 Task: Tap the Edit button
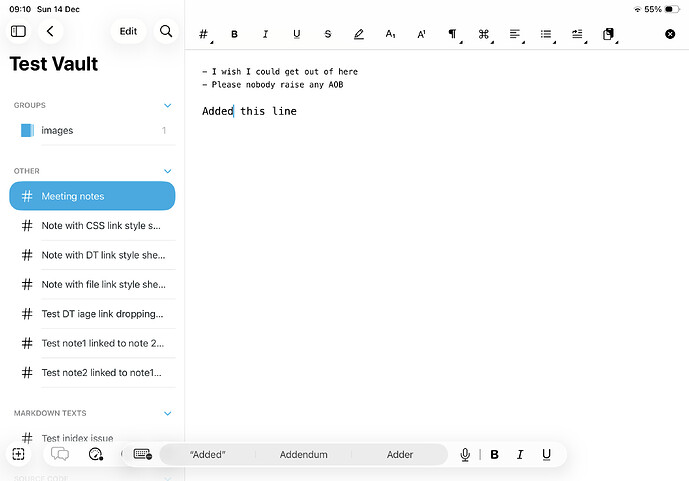128,32
